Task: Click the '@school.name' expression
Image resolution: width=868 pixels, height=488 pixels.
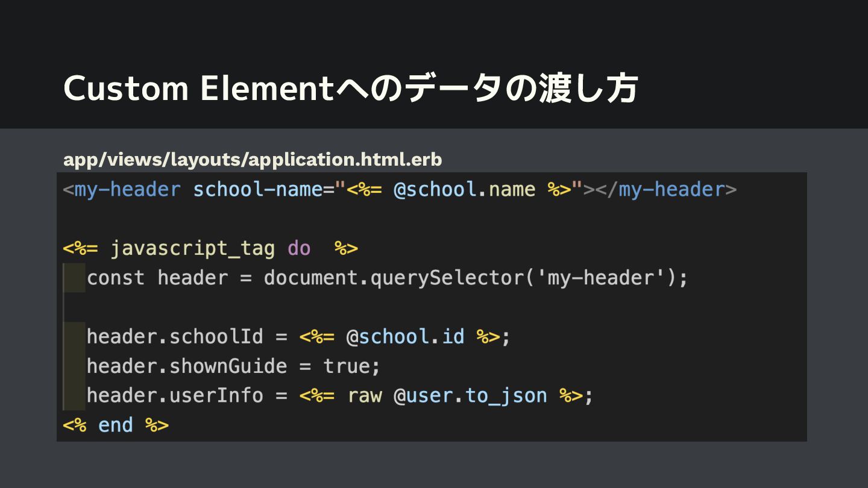Action: coord(464,190)
